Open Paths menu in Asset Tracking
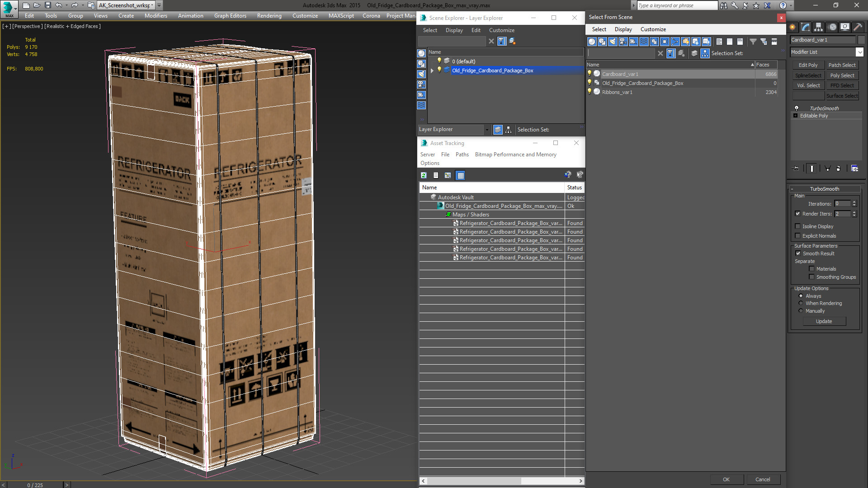Image resolution: width=868 pixels, height=488 pixels. (x=462, y=155)
